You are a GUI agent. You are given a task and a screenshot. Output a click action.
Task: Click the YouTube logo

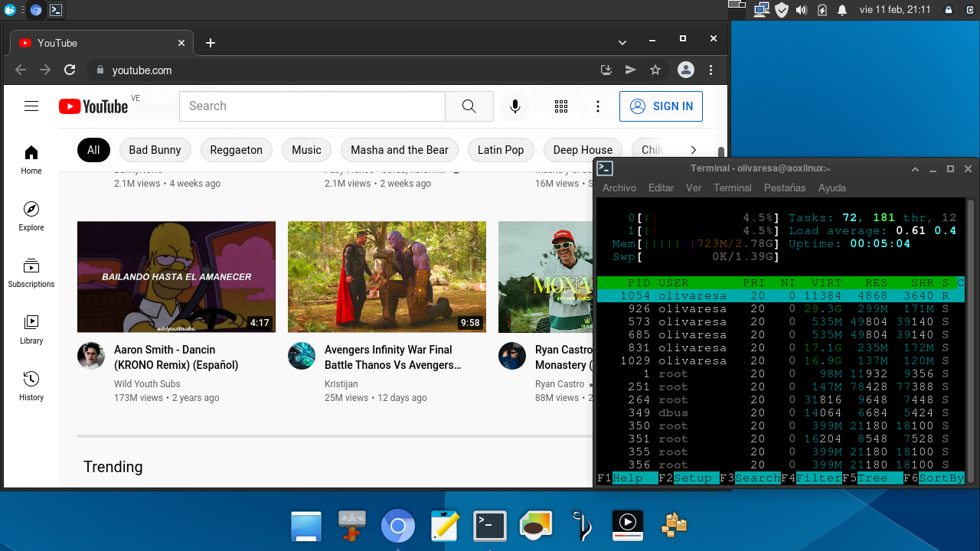point(93,106)
